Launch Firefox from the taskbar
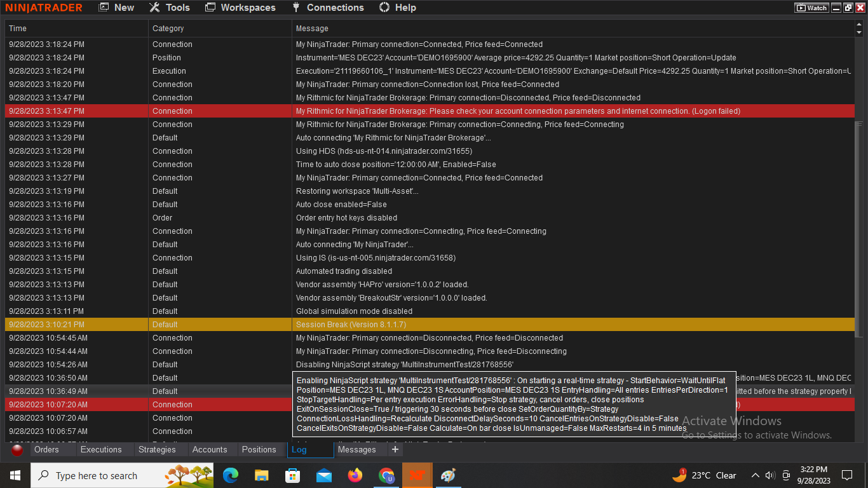The height and width of the screenshot is (488, 868). pos(355,475)
